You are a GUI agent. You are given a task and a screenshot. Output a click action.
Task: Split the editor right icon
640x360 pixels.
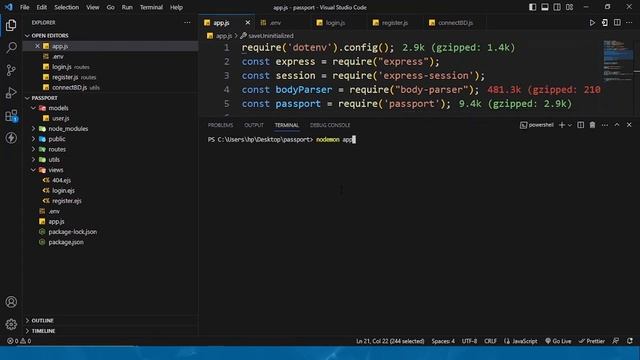tap(617, 23)
